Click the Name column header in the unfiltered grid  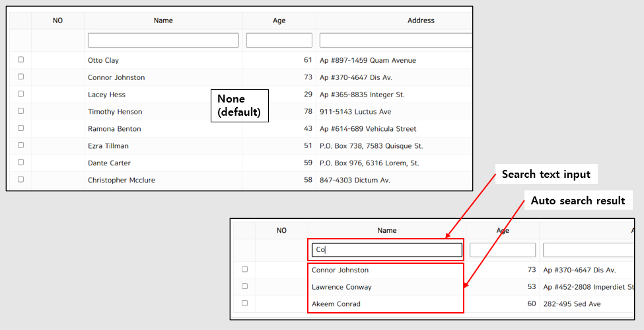click(163, 21)
